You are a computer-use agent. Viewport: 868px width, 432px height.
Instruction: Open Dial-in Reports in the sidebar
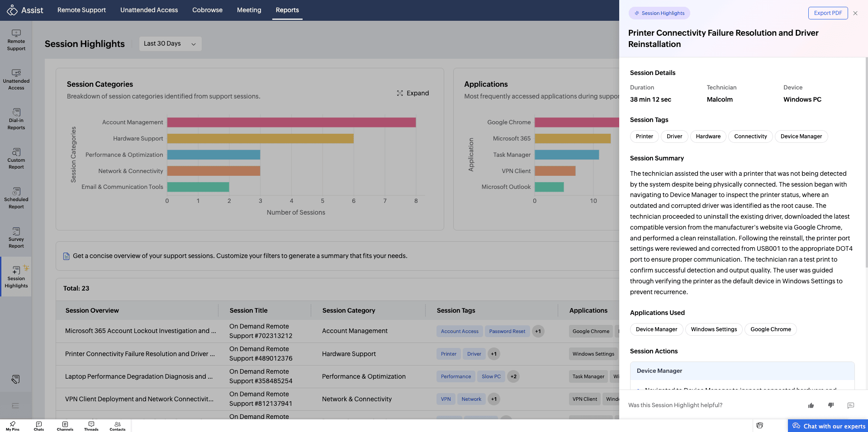[16, 119]
